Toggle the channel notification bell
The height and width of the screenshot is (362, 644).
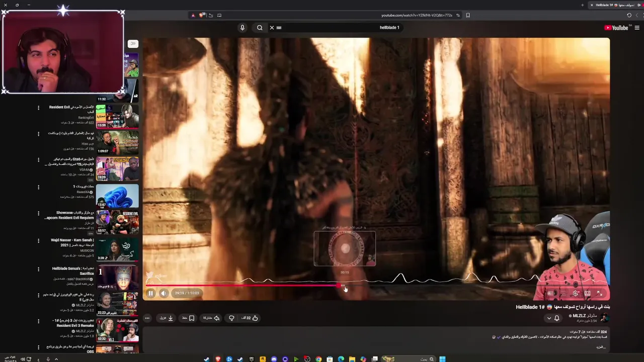tap(557, 318)
